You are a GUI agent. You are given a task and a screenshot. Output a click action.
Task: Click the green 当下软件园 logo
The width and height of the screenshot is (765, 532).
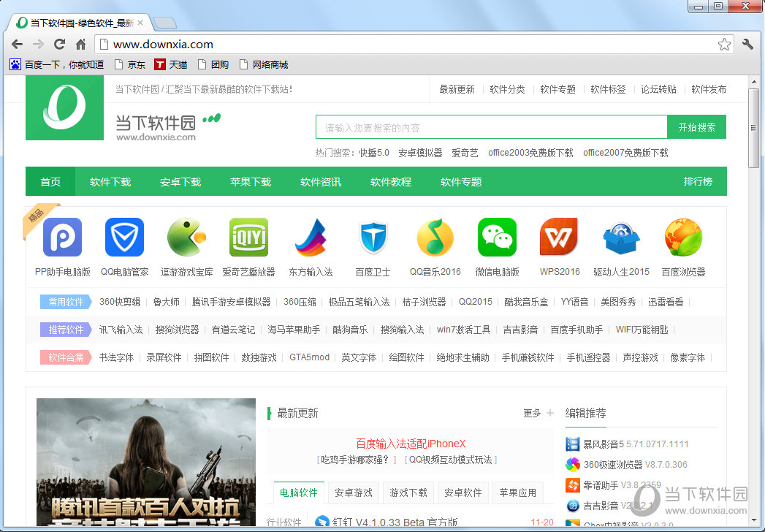[64, 108]
